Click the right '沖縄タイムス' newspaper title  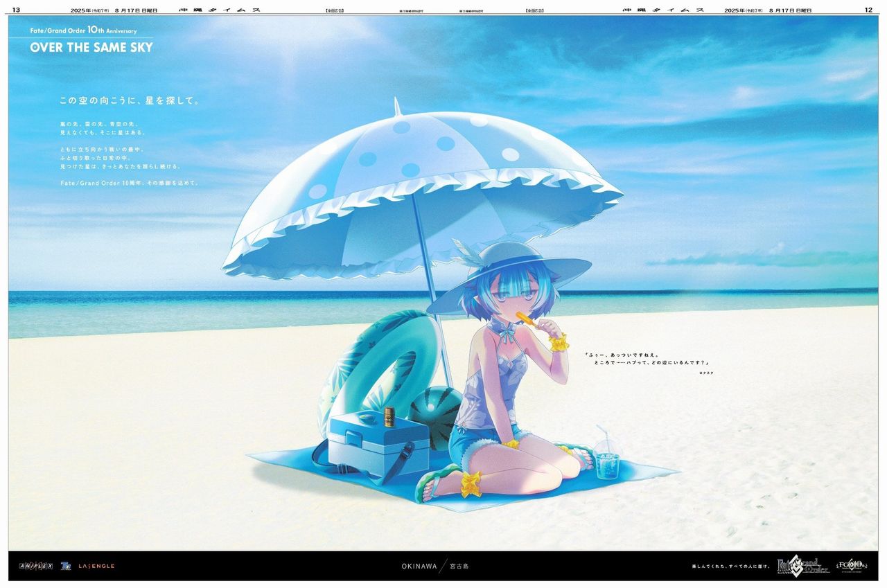pos(663,10)
